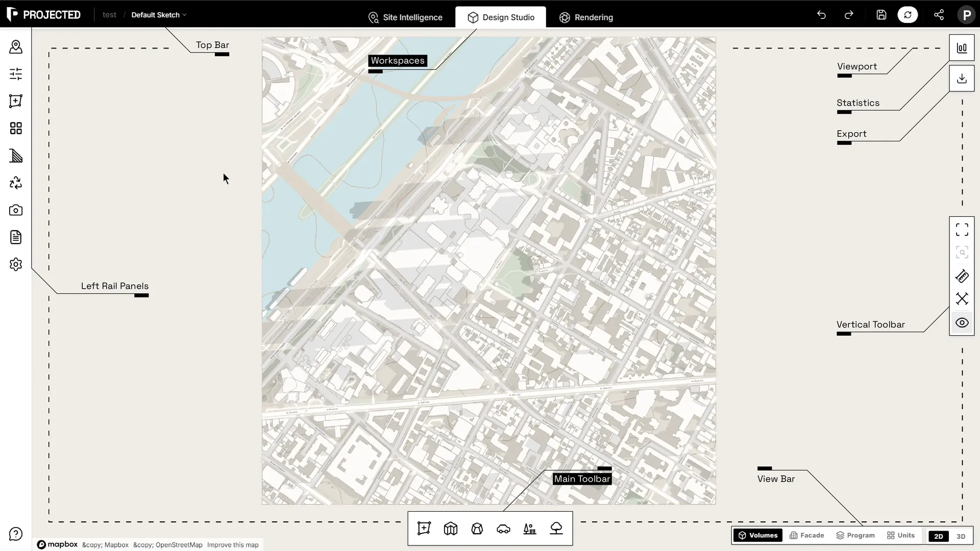
Task: Switch view mode to Units
Action: pyautogui.click(x=901, y=535)
